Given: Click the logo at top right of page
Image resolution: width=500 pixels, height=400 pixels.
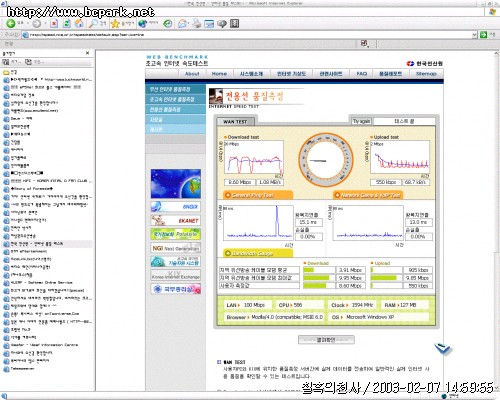Looking at the screenshot, I should (424, 63).
